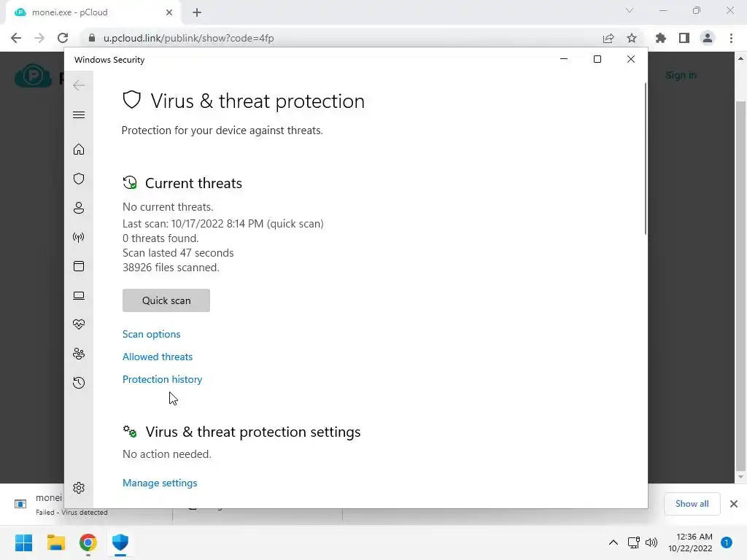Open Chrome extensions puzzle icon
The image size is (747, 560).
coord(661,38)
